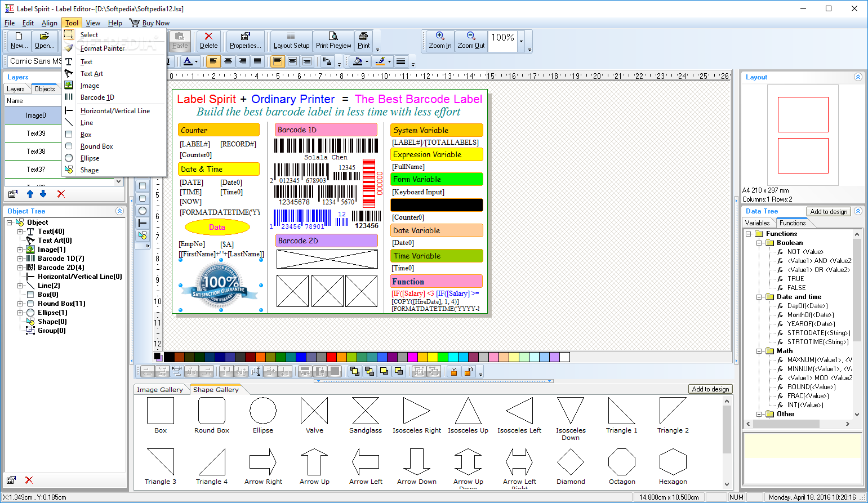The height and width of the screenshot is (503, 868).
Task: Expand the Text(40) node in the Object Tree
Action: click(x=20, y=232)
